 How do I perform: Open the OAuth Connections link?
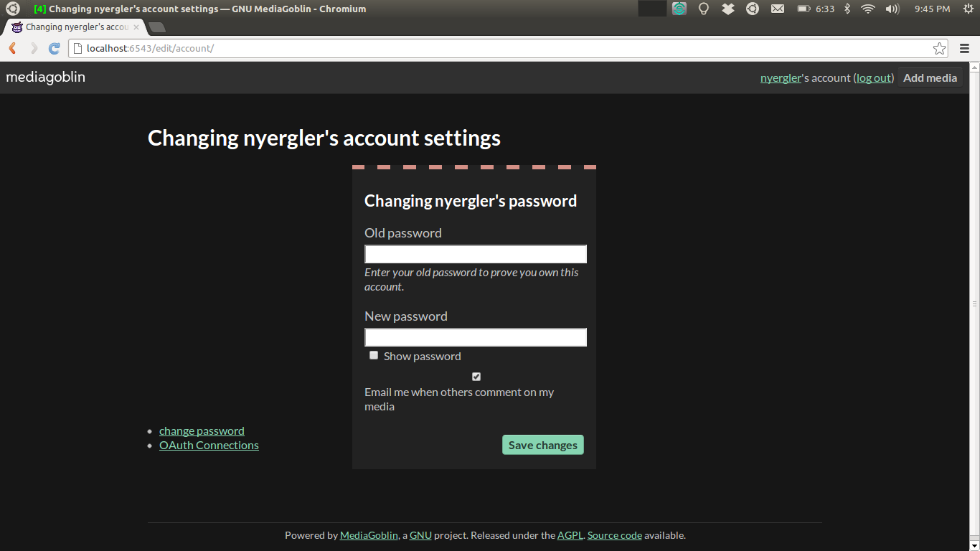[209, 446]
